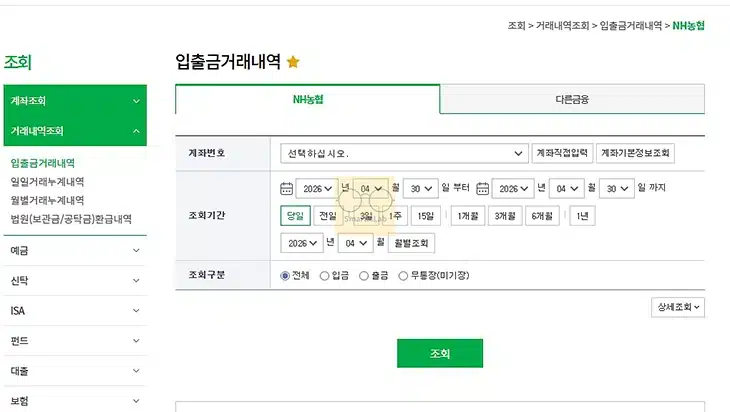Click the NH농협 breadcrumb item
Image resolution: width=730 pixels, height=412 pixels.
688,26
